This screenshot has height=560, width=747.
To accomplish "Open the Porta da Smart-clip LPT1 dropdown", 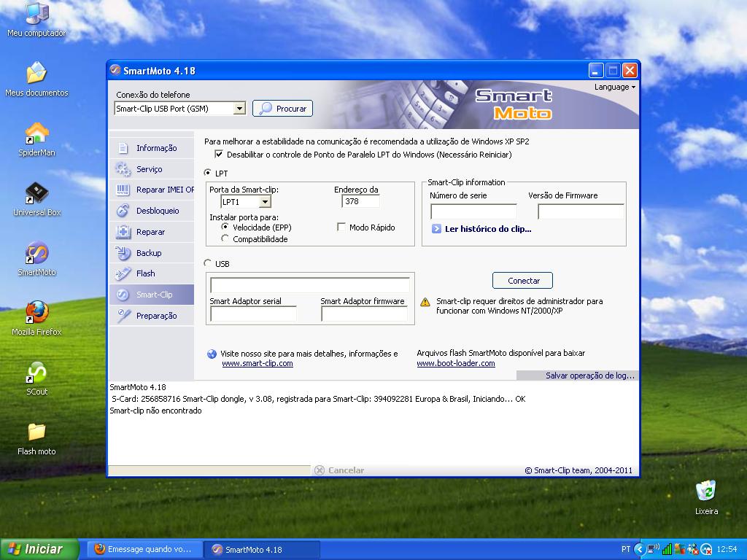I will [x=265, y=202].
